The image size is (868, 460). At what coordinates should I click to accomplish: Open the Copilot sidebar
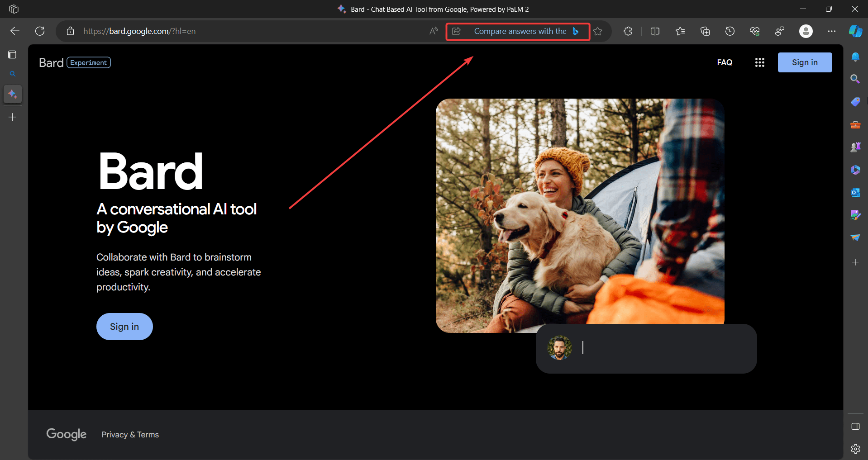856,31
